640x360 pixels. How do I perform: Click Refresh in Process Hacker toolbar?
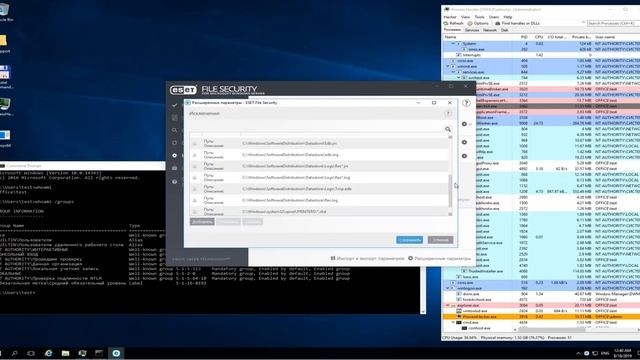(x=453, y=24)
